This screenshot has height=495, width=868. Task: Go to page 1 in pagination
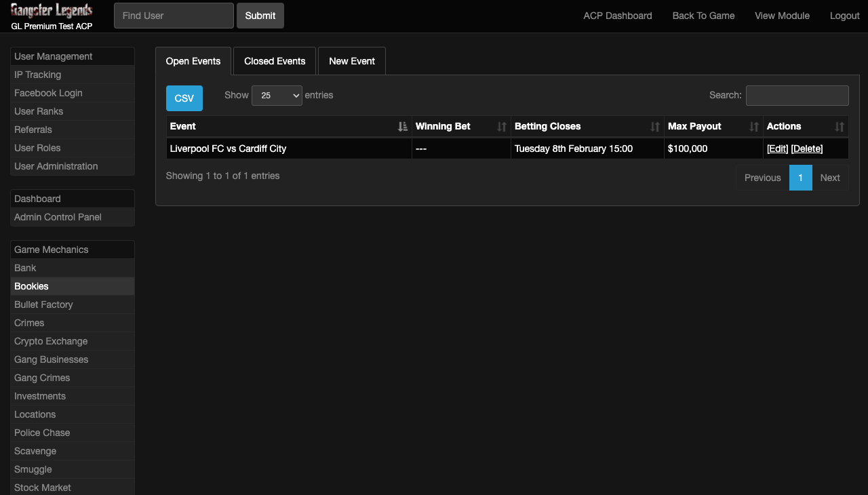point(800,178)
